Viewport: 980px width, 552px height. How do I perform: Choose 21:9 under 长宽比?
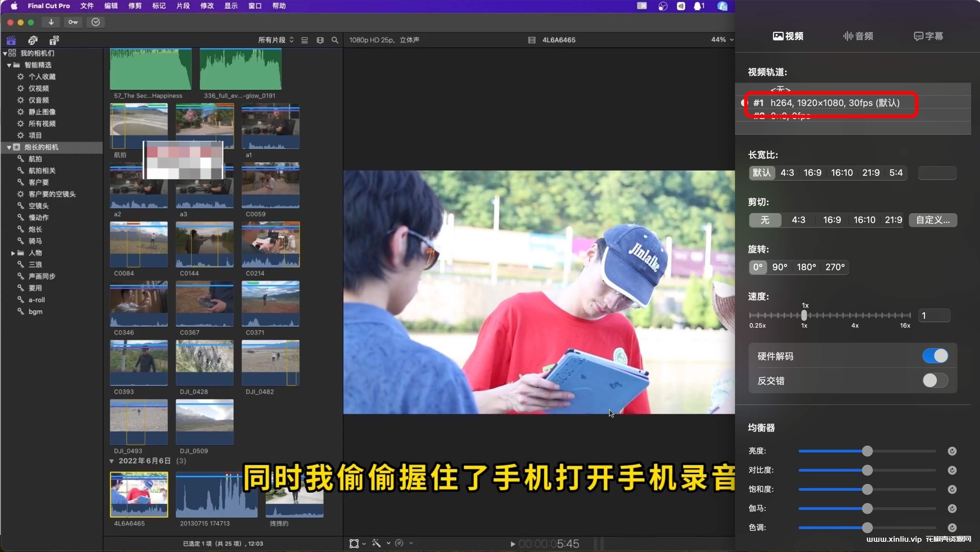coord(871,173)
